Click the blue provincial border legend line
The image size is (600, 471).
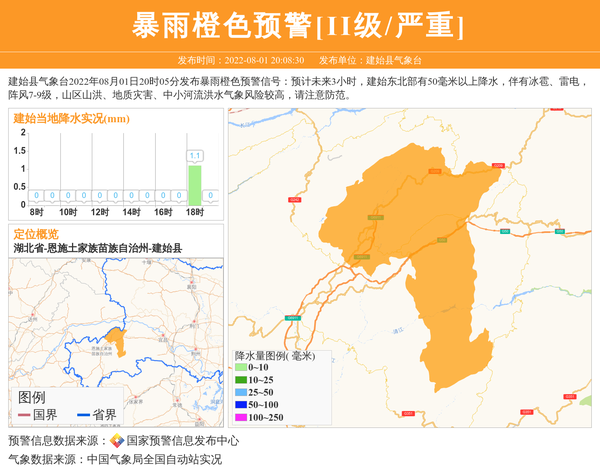point(82,415)
